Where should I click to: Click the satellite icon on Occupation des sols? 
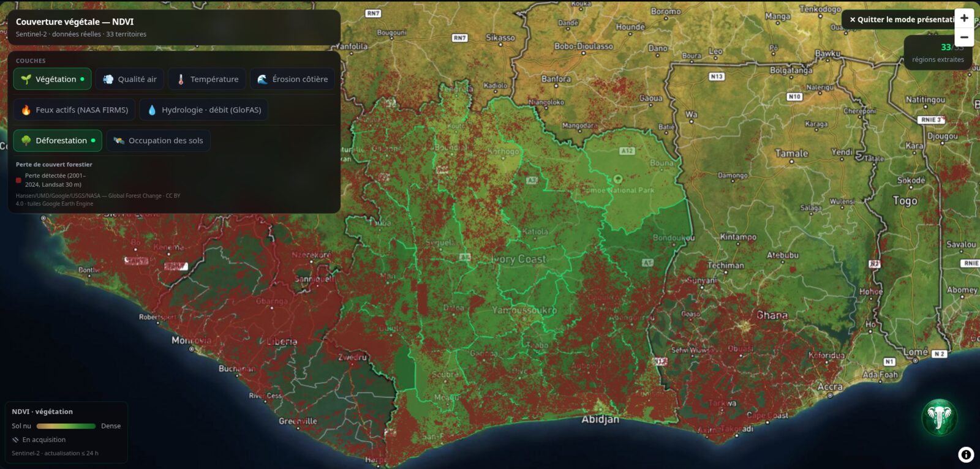coord(119,140)
